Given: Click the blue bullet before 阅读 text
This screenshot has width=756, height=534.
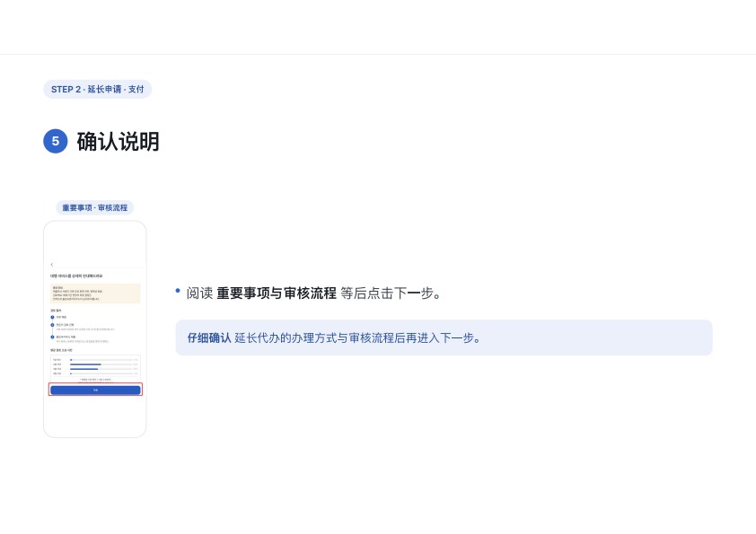Looking at the screenshot, I should coord(178,290).
